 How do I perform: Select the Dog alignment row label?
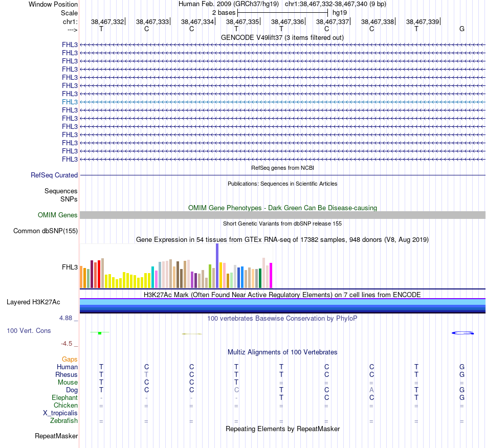click(72, 390)
